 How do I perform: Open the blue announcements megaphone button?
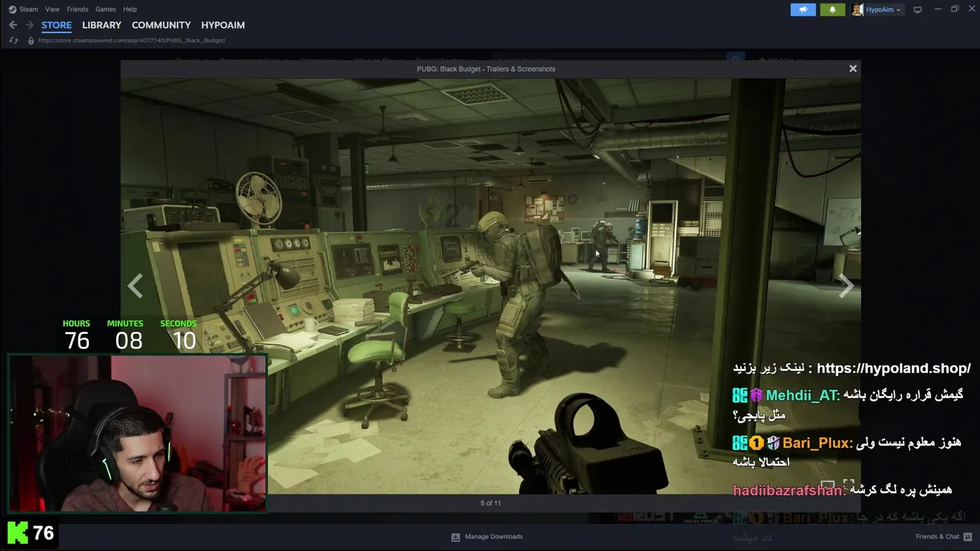803,10
